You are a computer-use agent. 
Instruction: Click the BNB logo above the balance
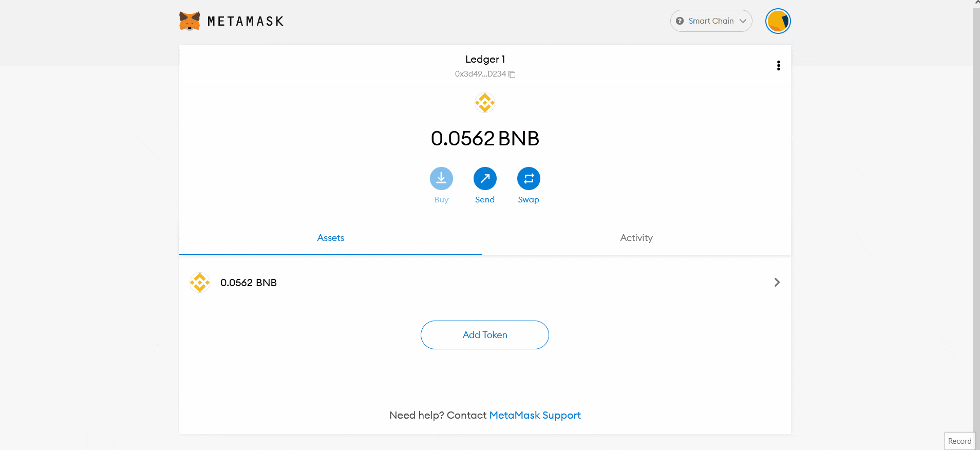tap(485, 103)
